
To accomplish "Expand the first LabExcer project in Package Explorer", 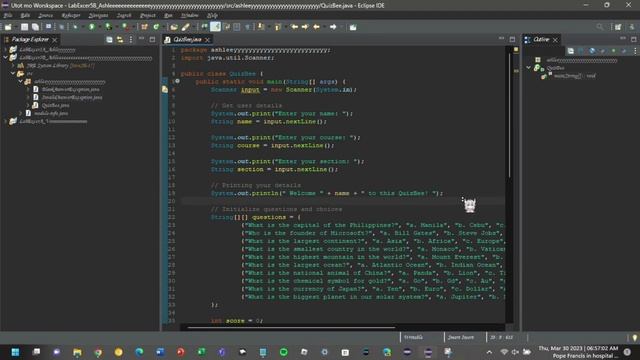I will (6, 49).
